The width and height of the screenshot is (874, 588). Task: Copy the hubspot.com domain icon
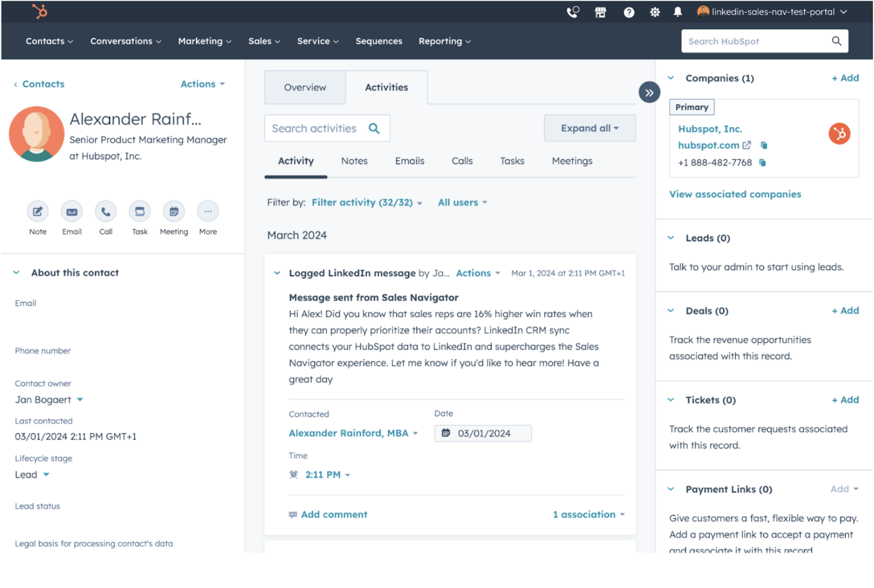764,145
